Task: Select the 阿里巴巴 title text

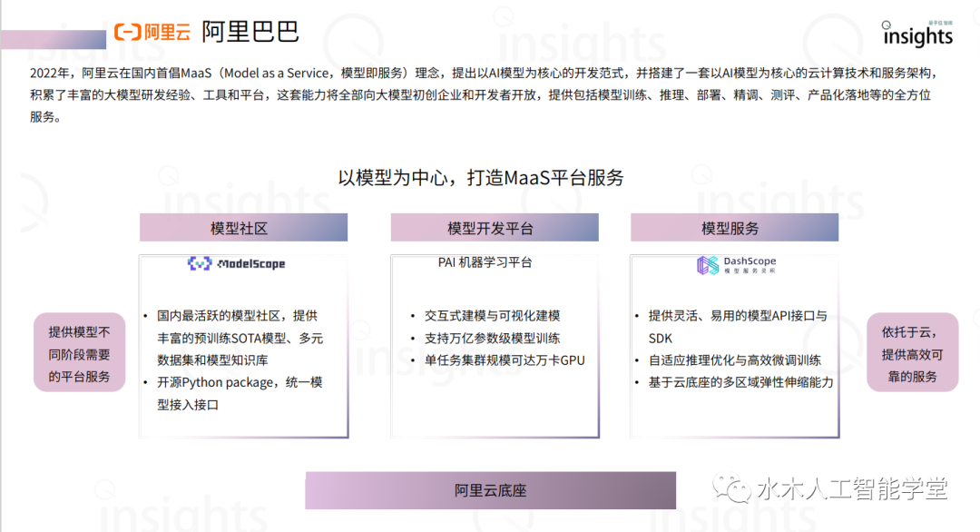Action: 250,32
